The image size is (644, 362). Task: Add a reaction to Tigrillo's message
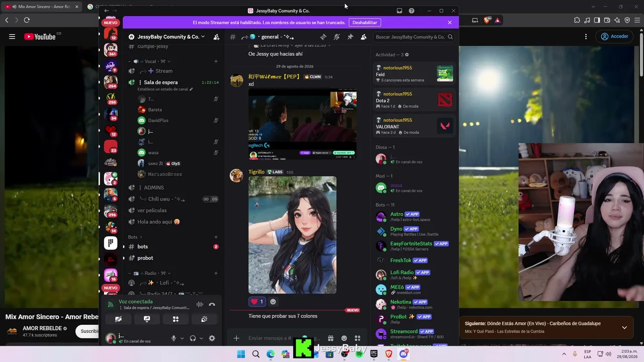click(273, 302)
